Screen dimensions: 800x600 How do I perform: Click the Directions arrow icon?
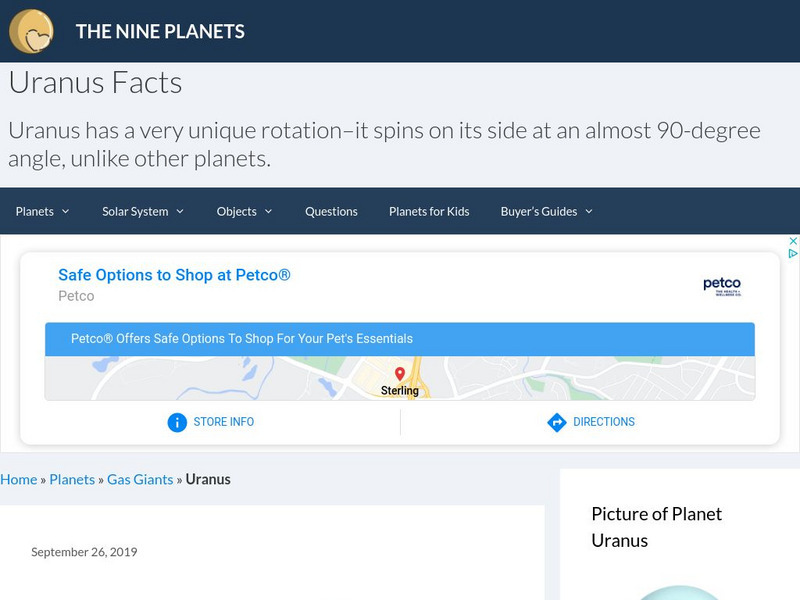(557, 422)
